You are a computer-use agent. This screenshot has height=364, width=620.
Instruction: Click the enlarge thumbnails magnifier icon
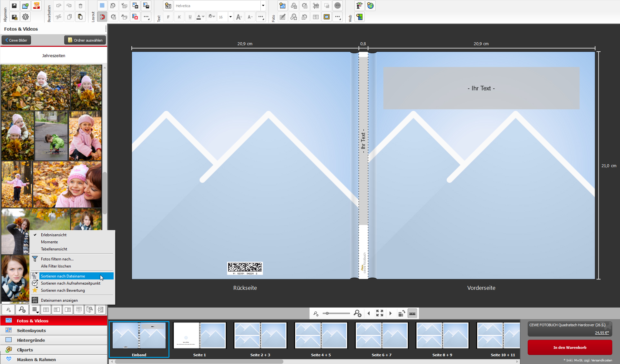click(22, 310)
